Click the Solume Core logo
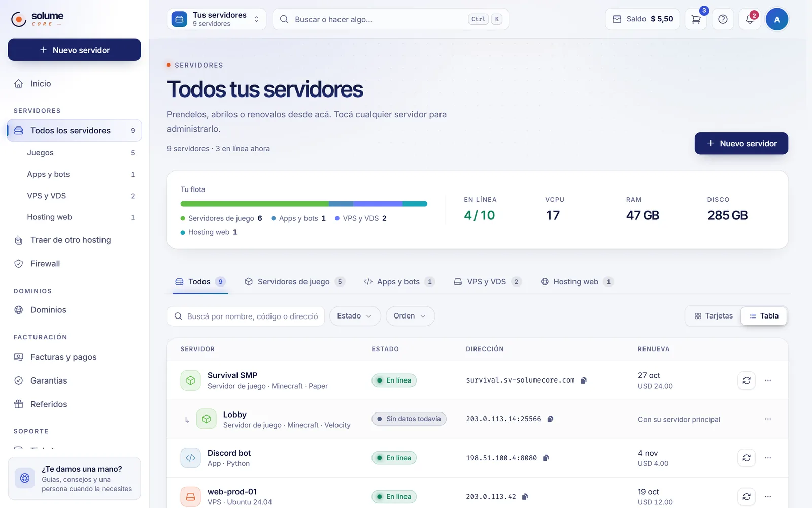The image size is (812, 508). coord(38,19)
